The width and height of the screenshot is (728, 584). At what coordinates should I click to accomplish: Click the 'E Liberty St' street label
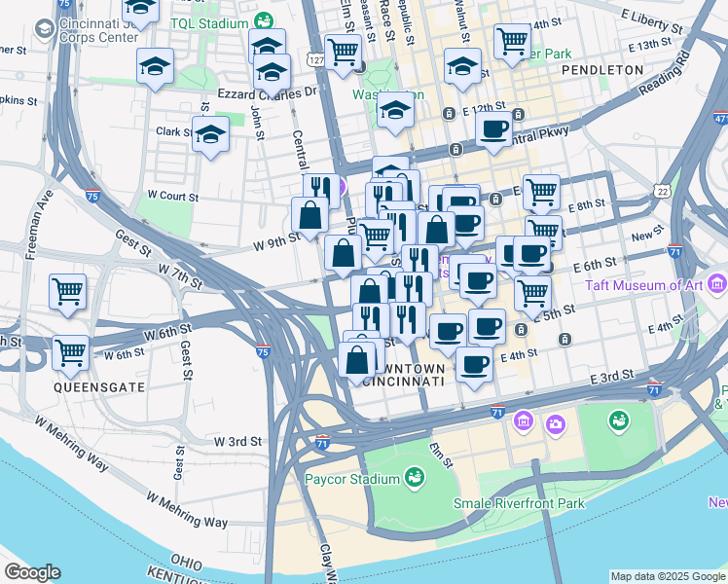pos(652,21)
